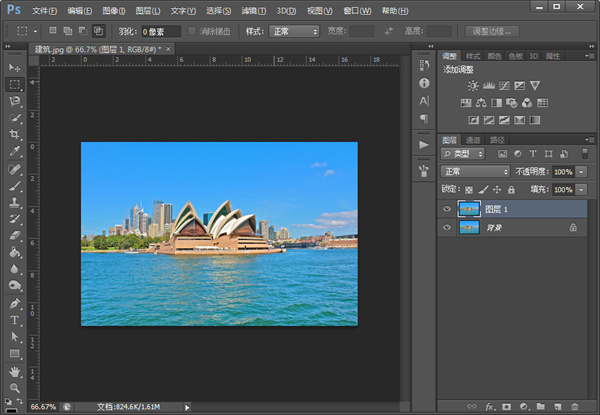
Task: Expand the 不透明度 opacity dropdown arrow
Action: click(583, 172)
